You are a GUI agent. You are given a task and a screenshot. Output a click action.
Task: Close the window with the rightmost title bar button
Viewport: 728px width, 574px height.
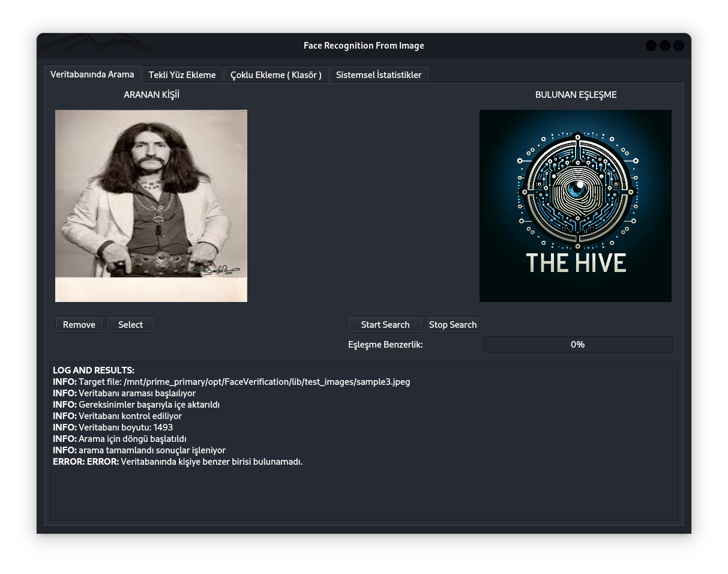(x=679, y=46)
